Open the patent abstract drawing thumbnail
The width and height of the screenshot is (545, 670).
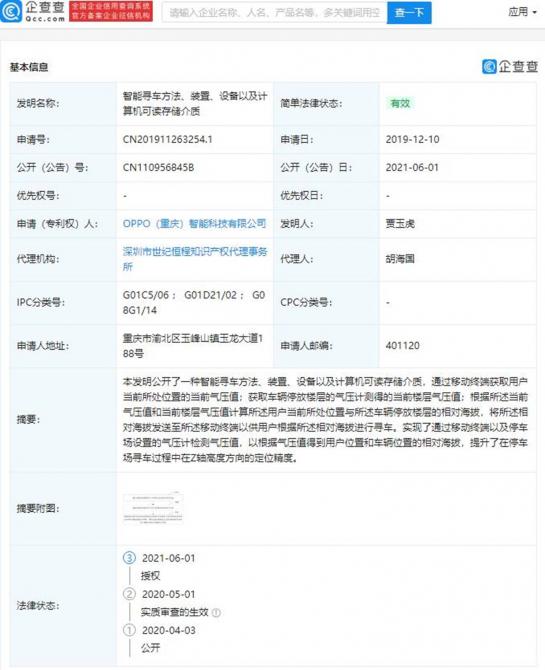(x=153, y=508)
